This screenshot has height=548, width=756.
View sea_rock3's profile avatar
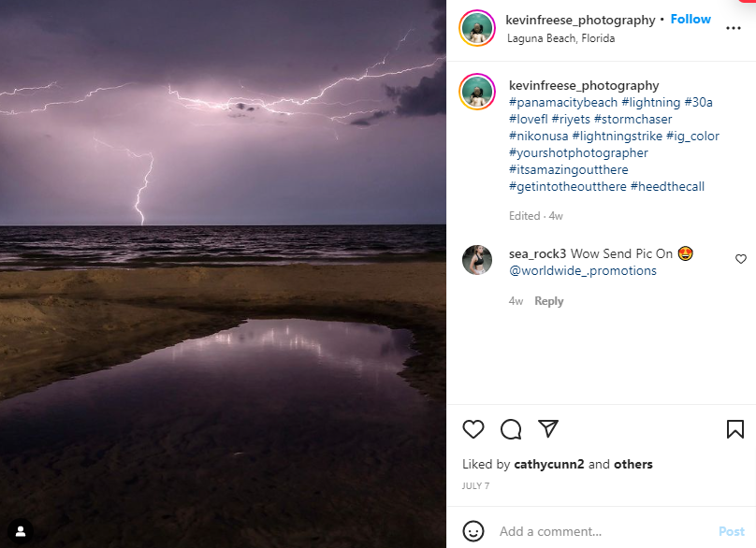coord(477,260)
